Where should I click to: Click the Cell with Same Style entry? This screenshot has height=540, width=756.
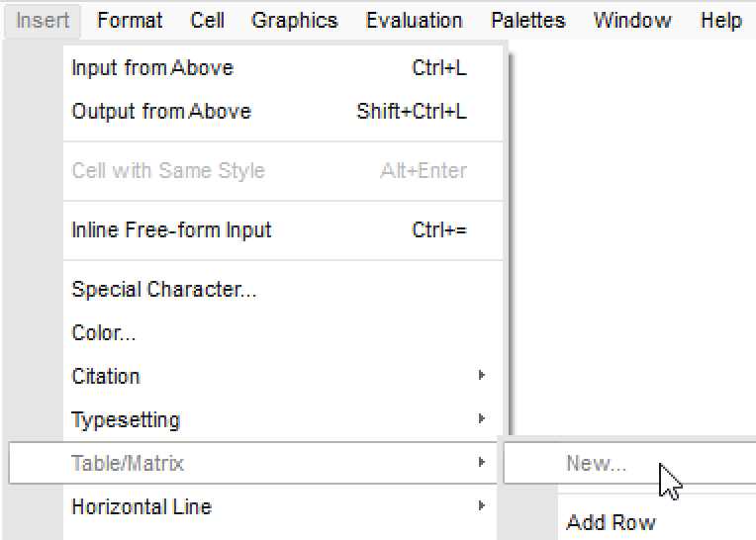coord(168,171)
